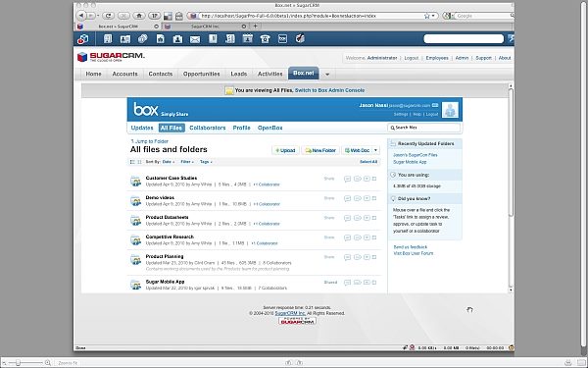Click the link icon in the Competitive Research row

coord(358,237)
